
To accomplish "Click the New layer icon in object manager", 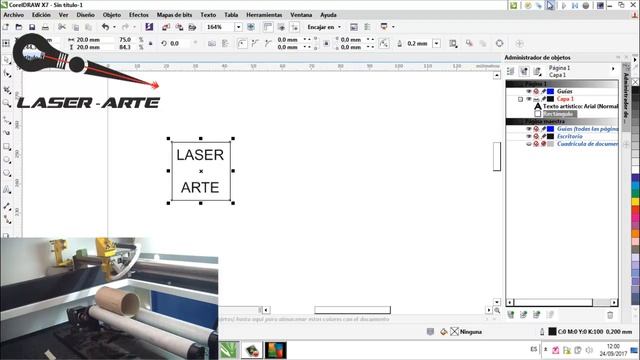I will pyautogui.click(x=511, y=315).
